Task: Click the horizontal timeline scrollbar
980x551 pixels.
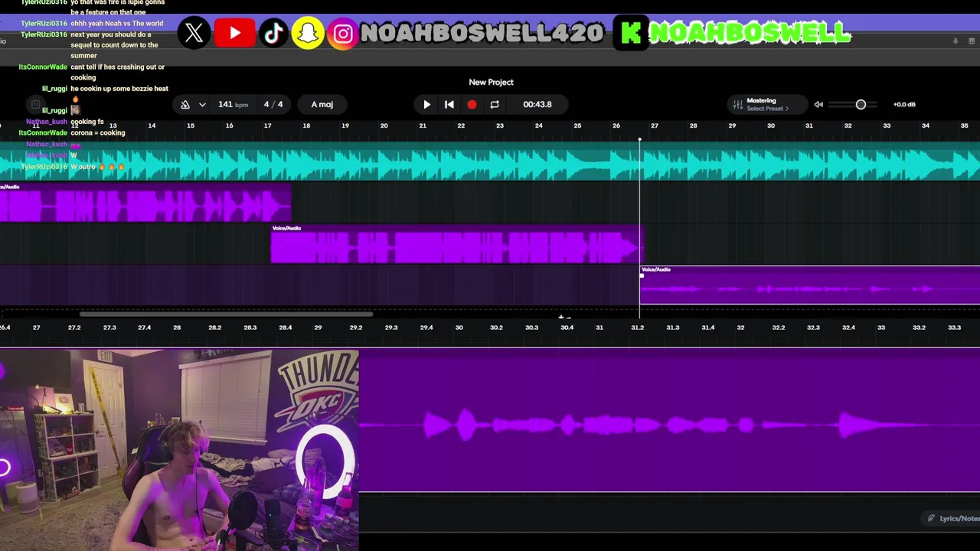Action: pos(226,314)
